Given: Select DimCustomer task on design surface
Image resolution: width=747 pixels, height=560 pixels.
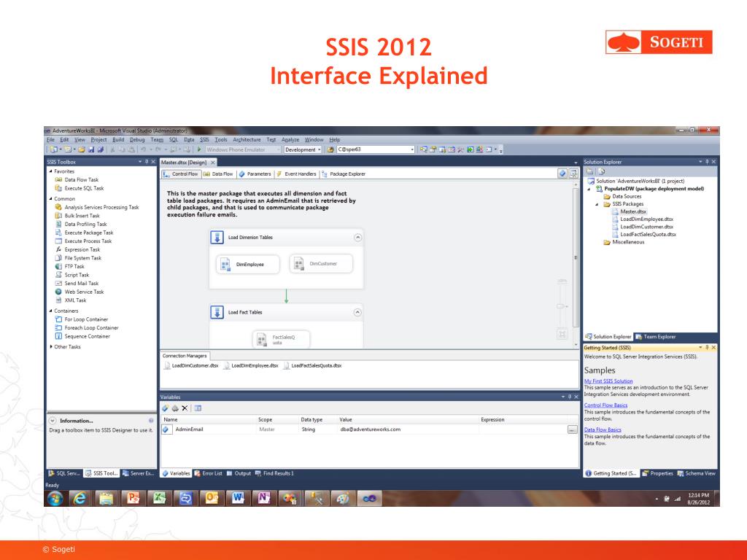Looking at the screenshot, I should pyautogui.click(x=321, y=264).
